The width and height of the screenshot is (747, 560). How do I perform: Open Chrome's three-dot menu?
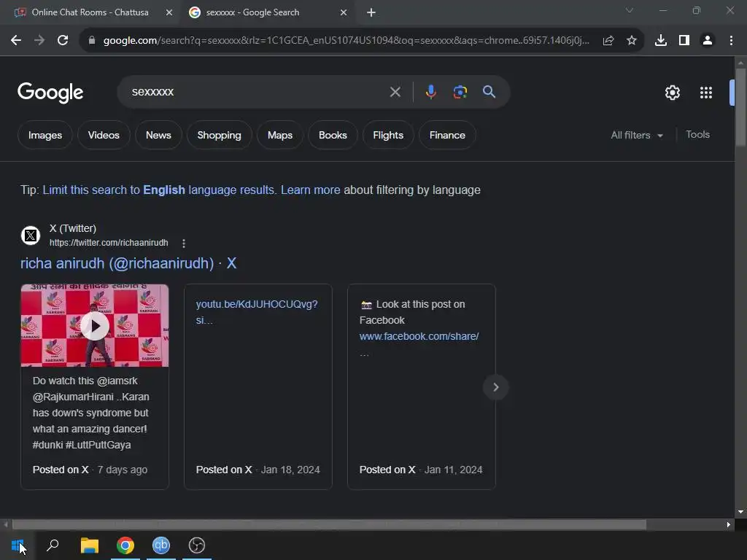[731, 41]
